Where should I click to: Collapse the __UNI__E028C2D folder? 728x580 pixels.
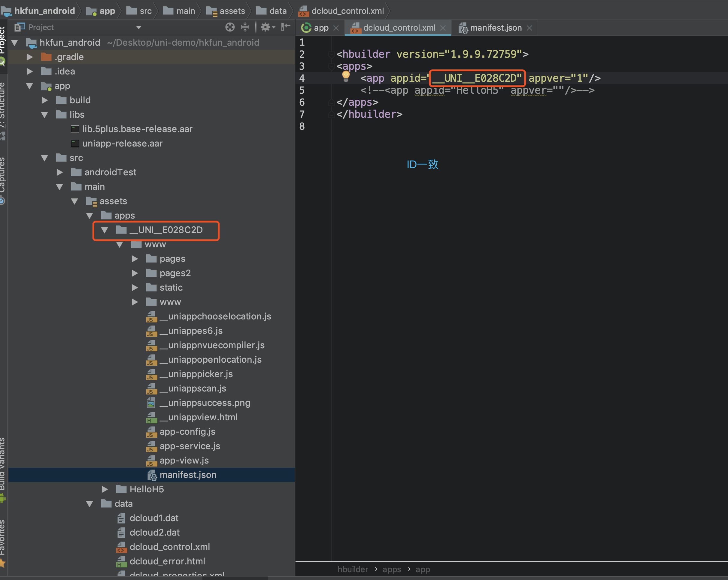[104, 230]
